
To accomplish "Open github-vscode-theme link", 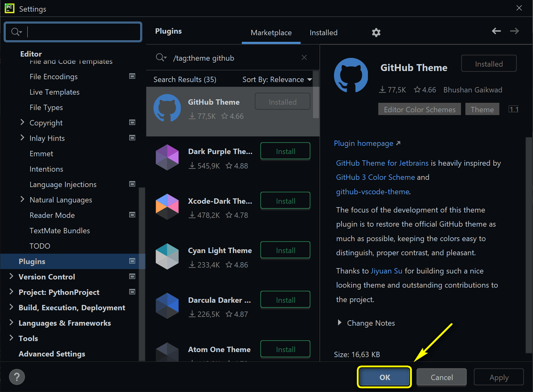I will click(x=373, y=192).
